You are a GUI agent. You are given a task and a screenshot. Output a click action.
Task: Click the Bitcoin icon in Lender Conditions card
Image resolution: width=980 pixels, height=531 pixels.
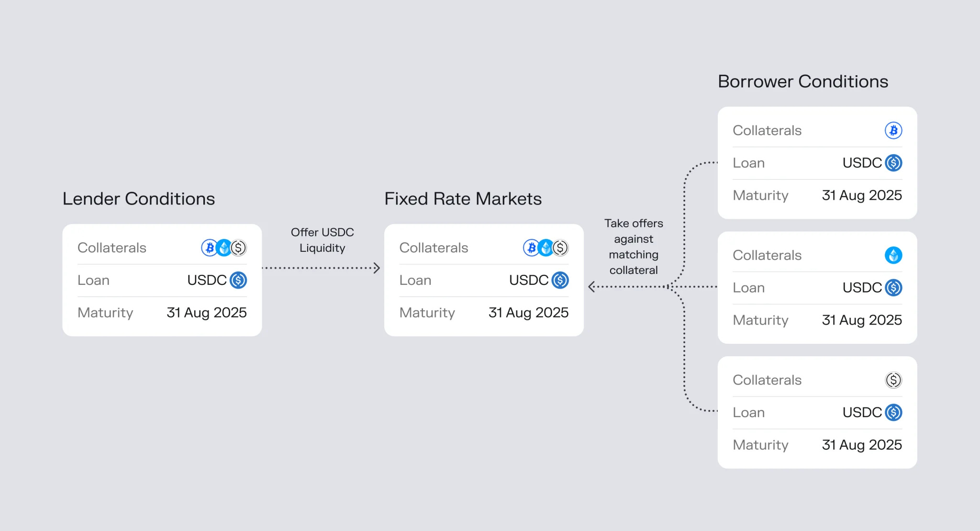(x=209, y=248)
